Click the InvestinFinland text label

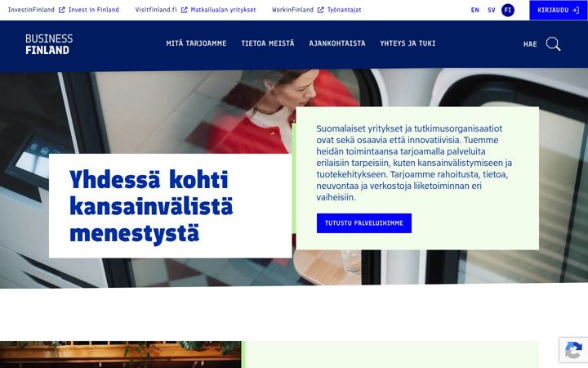pyautogui.click(x=31, y=10)
